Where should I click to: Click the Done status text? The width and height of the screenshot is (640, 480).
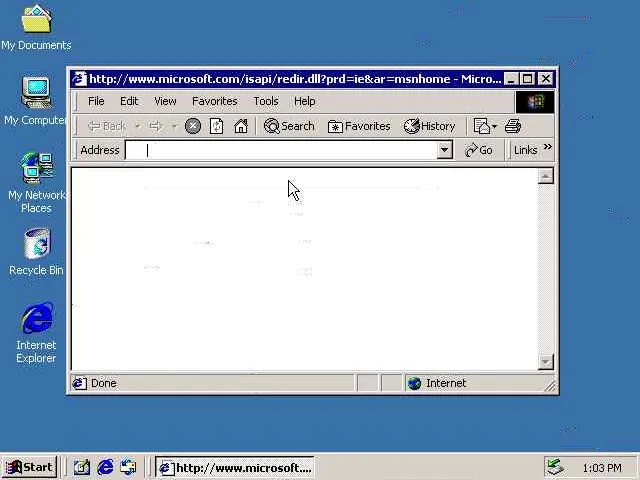coord(104,383)
